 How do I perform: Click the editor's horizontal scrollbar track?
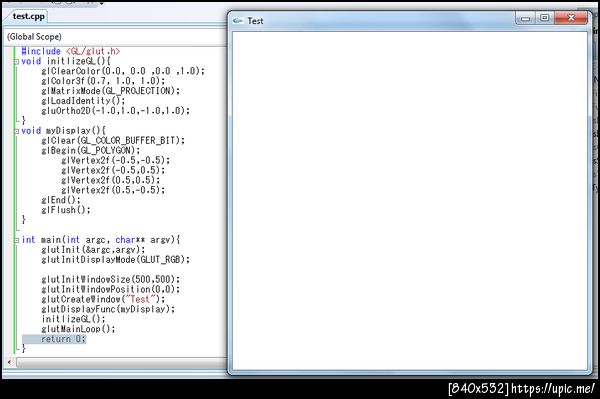[121, 362]
